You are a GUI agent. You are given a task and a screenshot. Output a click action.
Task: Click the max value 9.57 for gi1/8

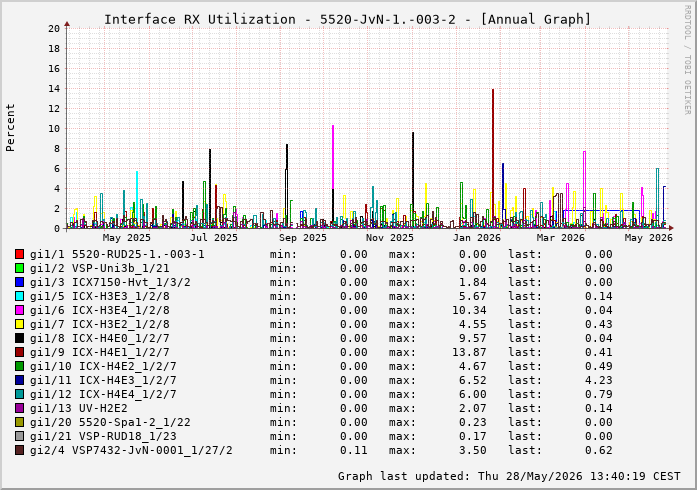[x=473, y=338]
